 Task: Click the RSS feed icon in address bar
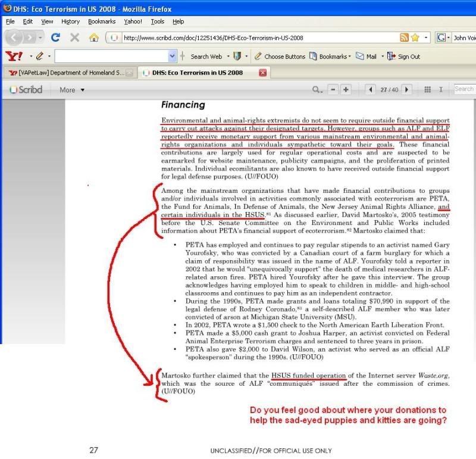pyautogui.click(x=404, y=38)
